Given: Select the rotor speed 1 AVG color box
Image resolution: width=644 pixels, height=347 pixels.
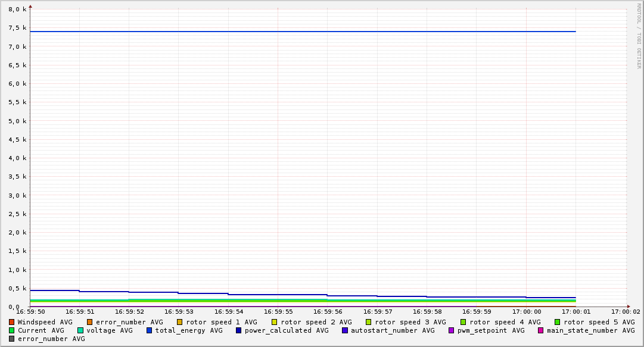Looking at the screenshot, I should 180,322.
